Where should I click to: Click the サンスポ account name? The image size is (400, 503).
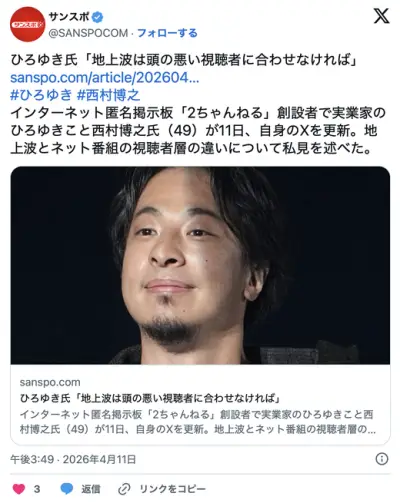click(x=69, y=17)
